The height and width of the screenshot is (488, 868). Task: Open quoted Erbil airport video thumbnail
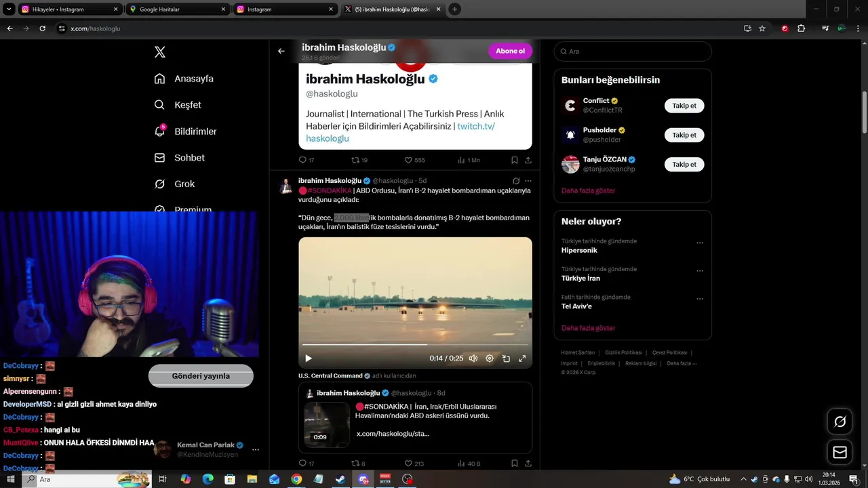click(327, 425)
